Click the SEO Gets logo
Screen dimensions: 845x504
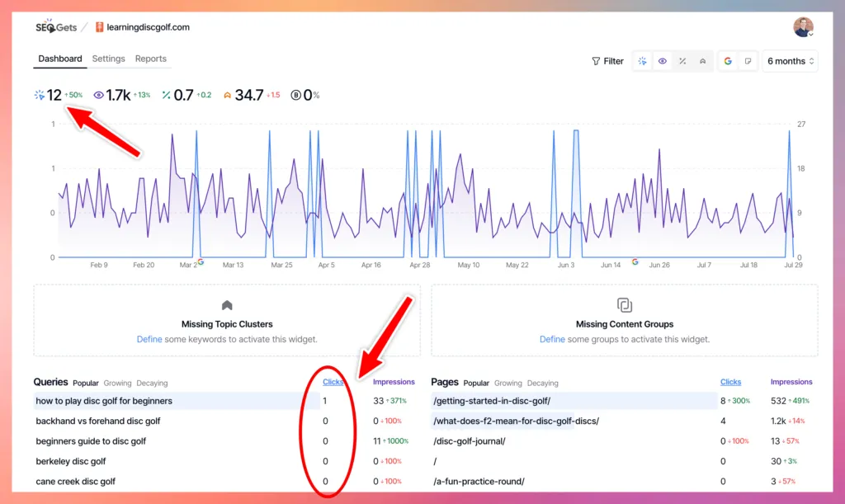[56, 27]
